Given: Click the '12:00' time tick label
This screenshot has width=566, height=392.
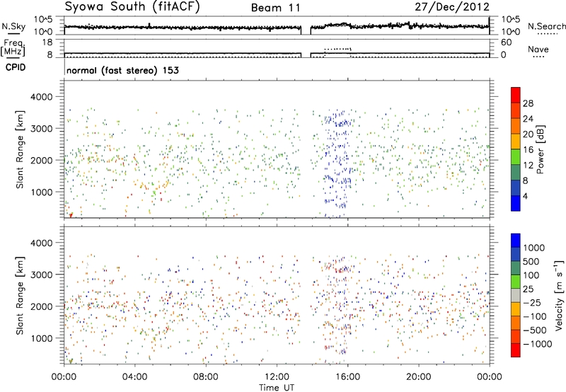Looking at the screenshot, I should 277,377.
